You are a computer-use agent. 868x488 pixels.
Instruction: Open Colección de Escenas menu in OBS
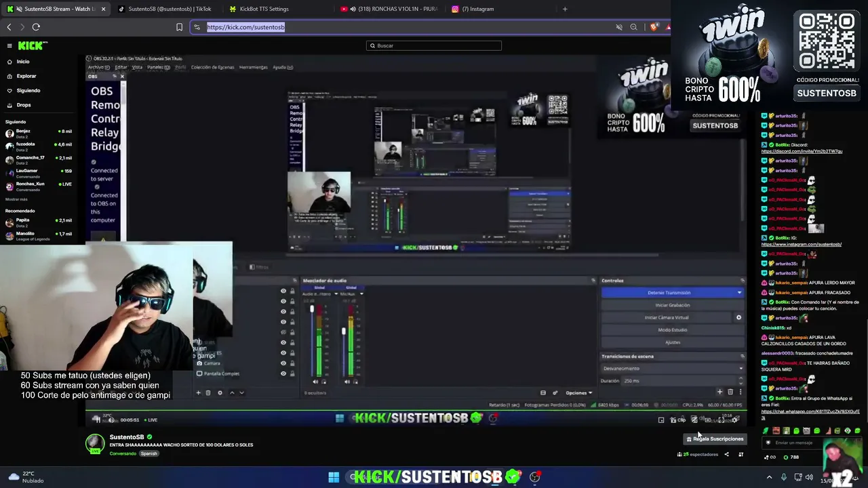(x=212, y=67)
